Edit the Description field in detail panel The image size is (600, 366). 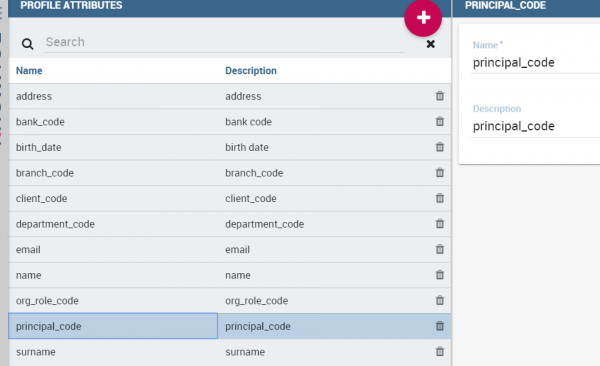[x=536, y=126]
